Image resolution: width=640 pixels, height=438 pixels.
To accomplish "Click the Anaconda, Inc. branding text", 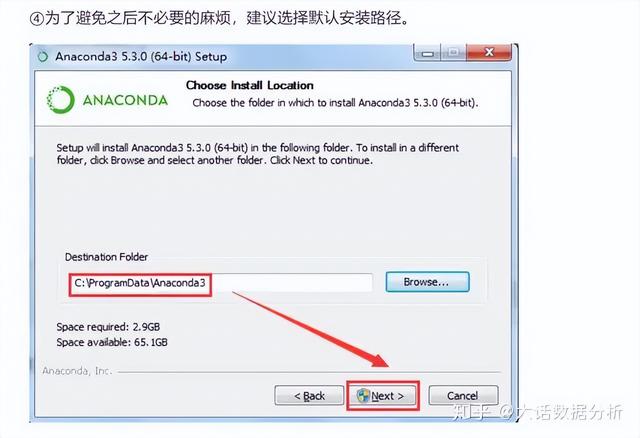I will tap(77, 371).
